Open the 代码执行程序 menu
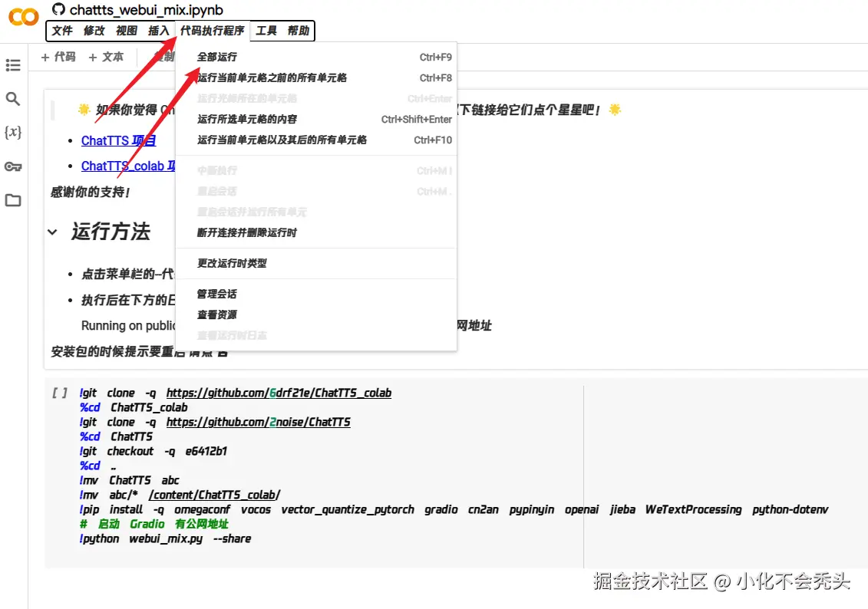Viewport: 868px width, 609px height. [x=212, y=31]
